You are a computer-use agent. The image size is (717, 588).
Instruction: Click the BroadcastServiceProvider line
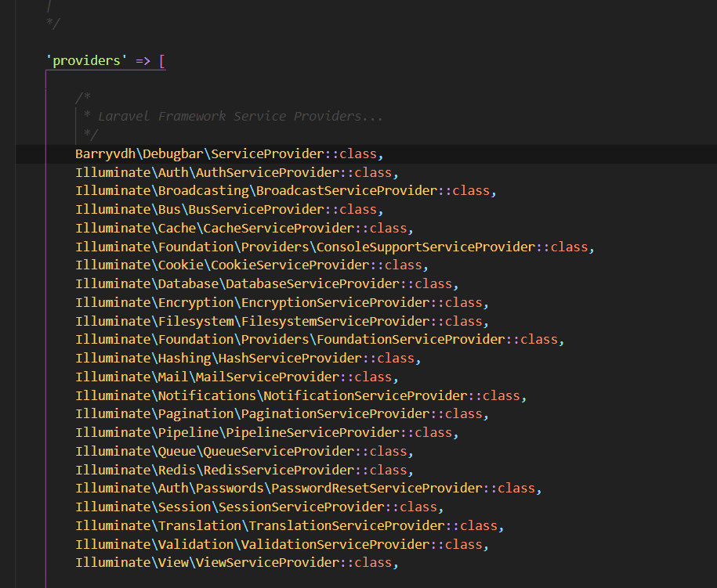(286, 191)
